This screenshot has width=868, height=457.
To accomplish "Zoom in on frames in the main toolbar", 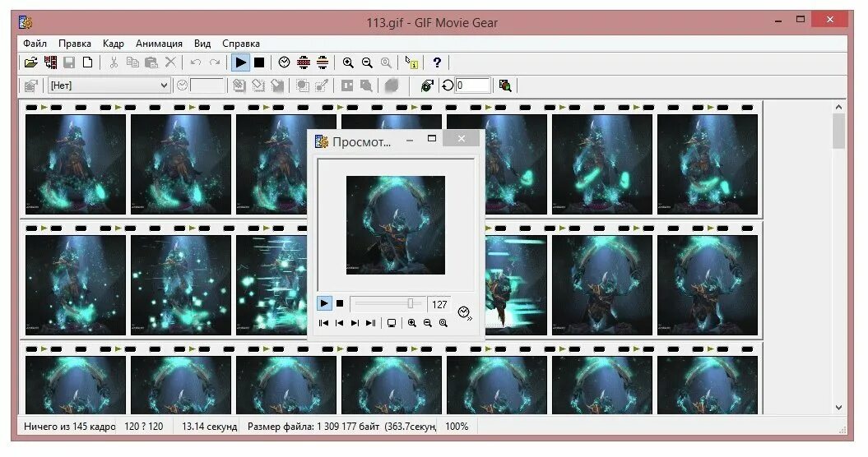I will [348, 62].
